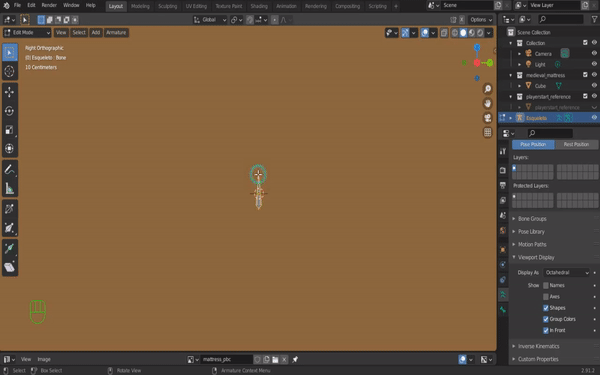Select the Transform tool

pyautogui.click(x=10, y=148)
